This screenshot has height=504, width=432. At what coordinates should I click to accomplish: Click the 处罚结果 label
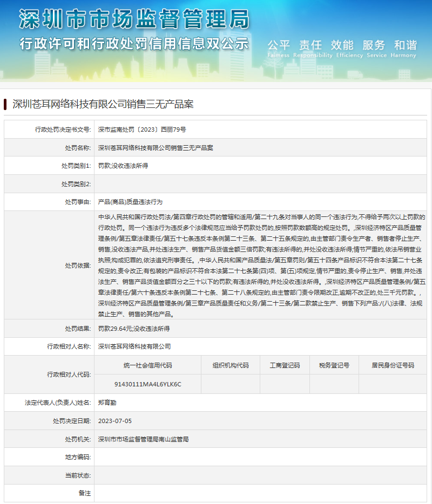click(x=78, y=329)
